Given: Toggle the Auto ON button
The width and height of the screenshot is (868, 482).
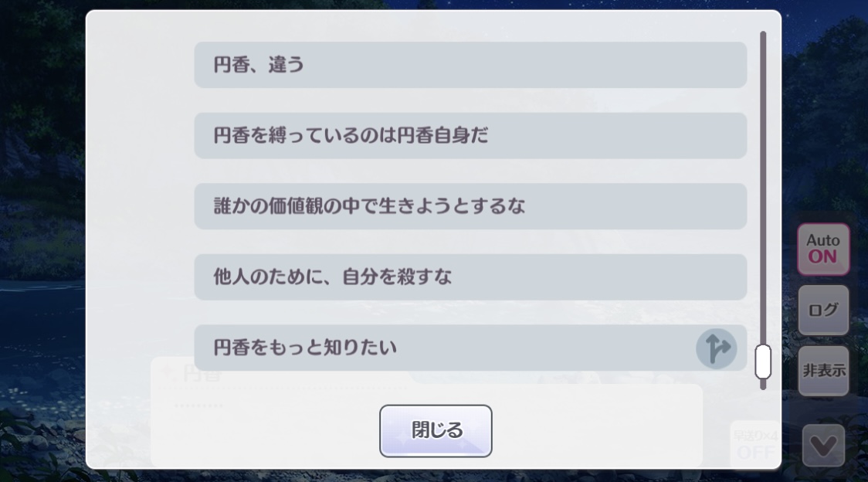Looking at the screenshot, I should (823, 249).
